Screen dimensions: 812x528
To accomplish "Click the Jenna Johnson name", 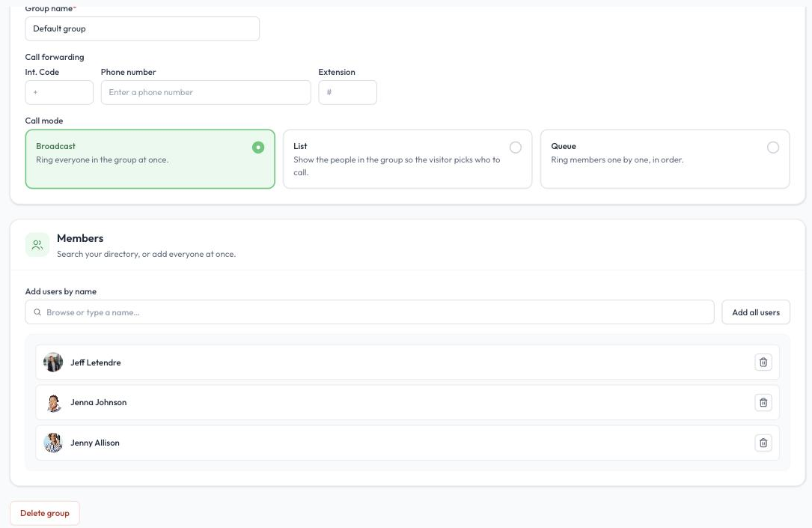I will pyautogui.click(x=98, y=403).
